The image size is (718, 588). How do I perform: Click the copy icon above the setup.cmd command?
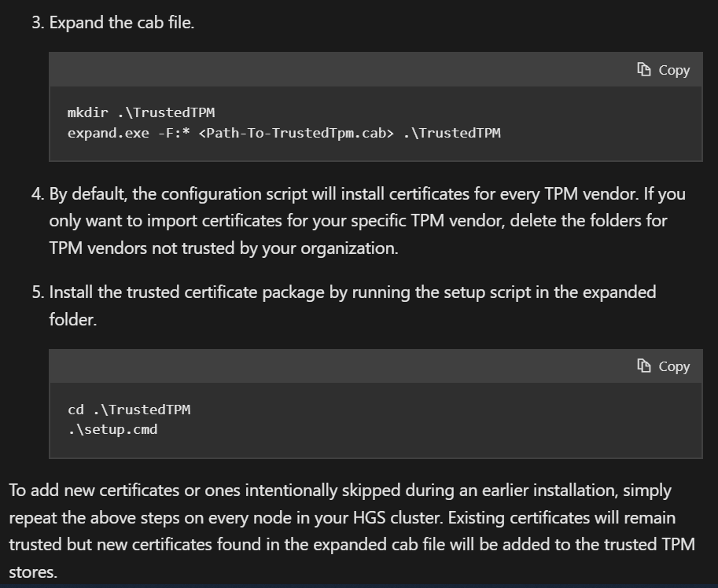663,366
